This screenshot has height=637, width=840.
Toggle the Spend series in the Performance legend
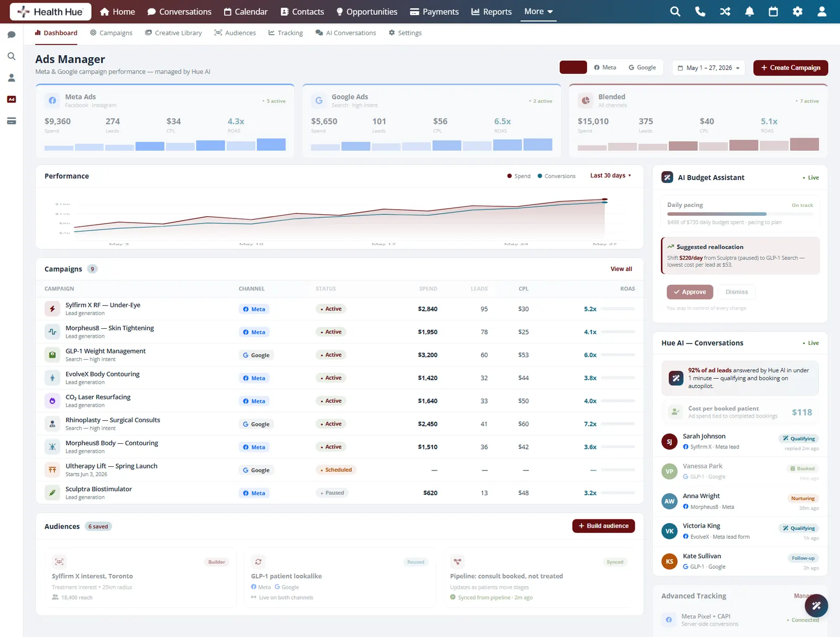(519, 176)
